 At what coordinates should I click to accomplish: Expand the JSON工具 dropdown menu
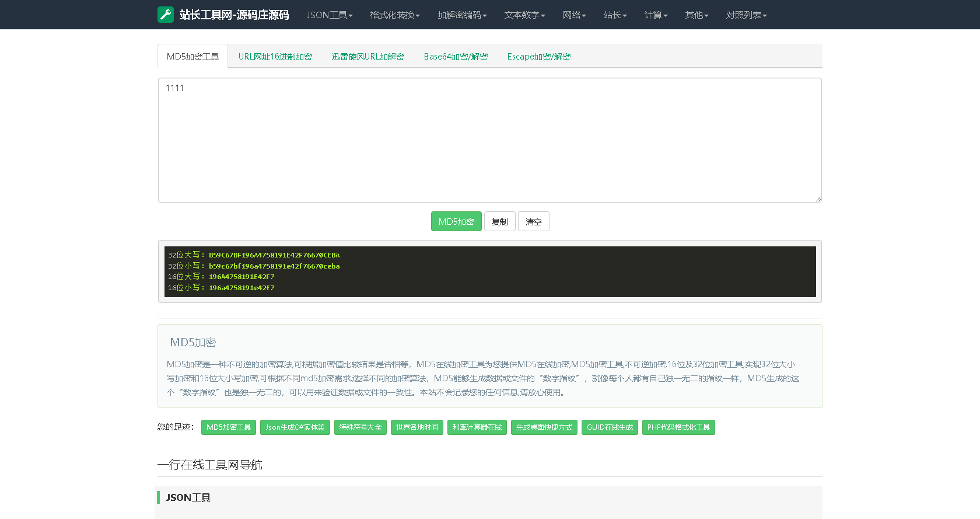[x=330, y=15]
